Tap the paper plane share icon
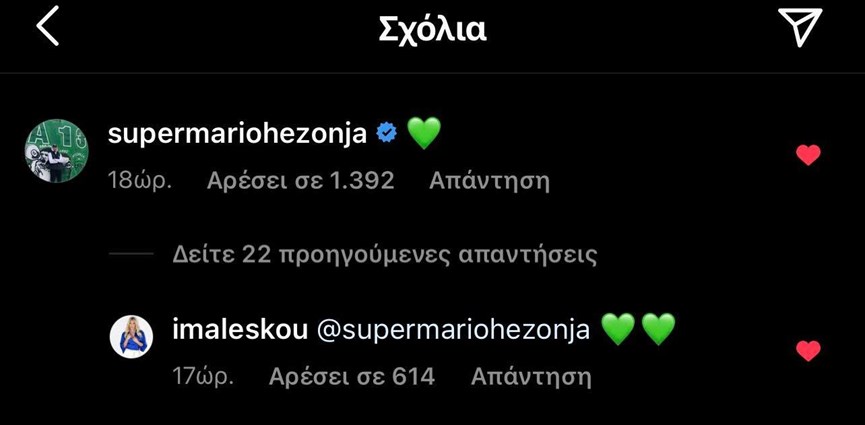865x425 pixels. (x=800, y=26)
